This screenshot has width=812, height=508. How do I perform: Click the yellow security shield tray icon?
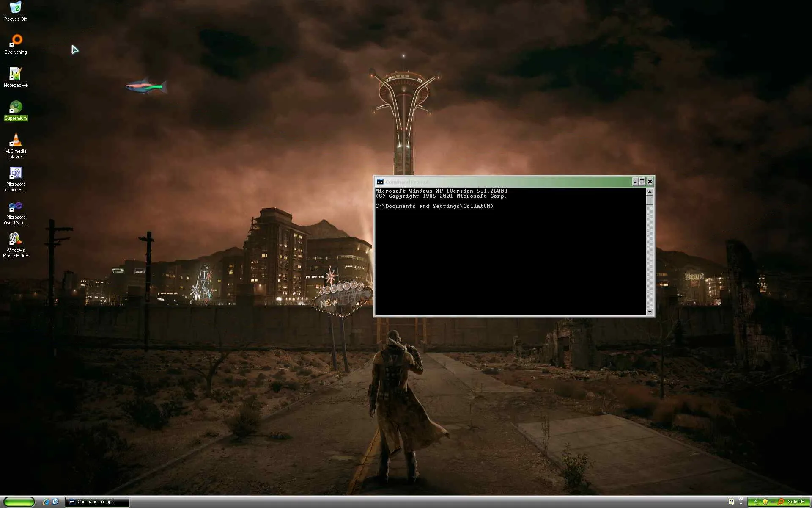765,502
